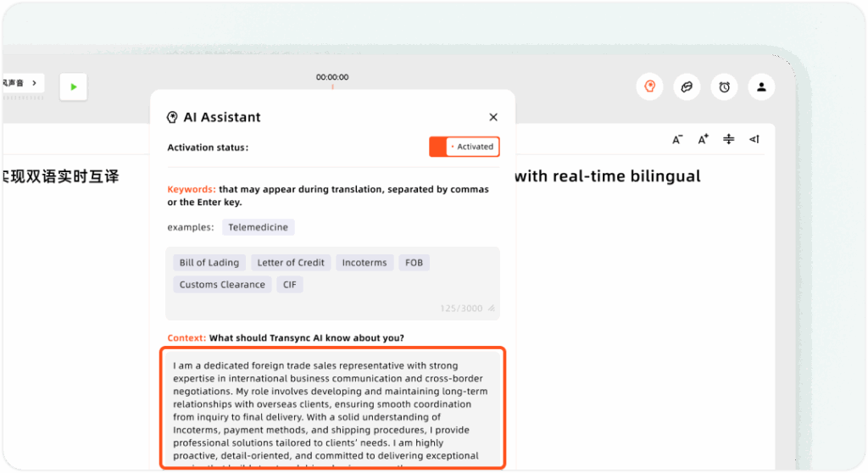Click the text direction icon
This screenshot has width=868, height=473.
pyautogui.click(x=754, y=140)
